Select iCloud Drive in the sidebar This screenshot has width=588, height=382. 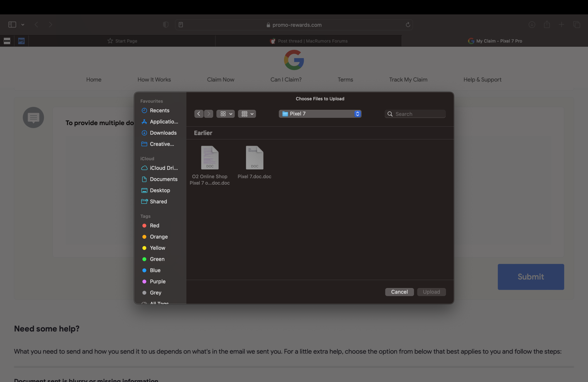(x=163, y=168)
